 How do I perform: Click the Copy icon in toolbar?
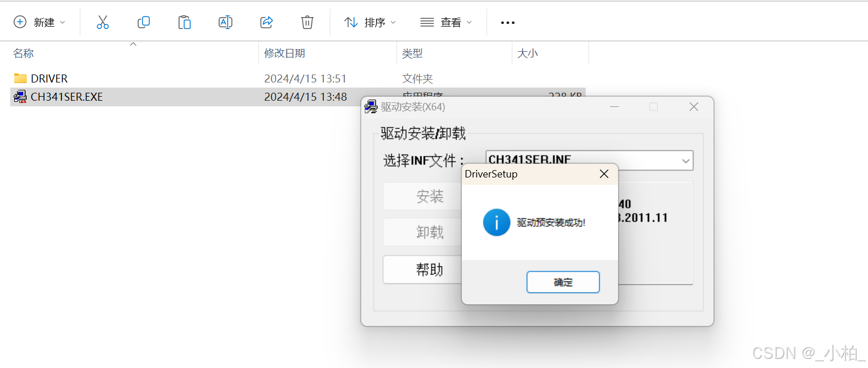[x=144, y=22]
